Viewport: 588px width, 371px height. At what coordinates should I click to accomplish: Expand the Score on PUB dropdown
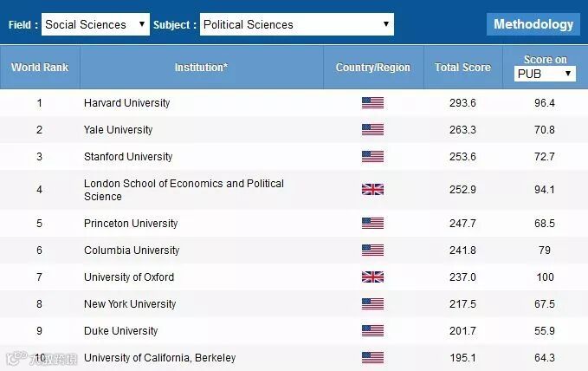pyautogui.click(x=546, y=74)
